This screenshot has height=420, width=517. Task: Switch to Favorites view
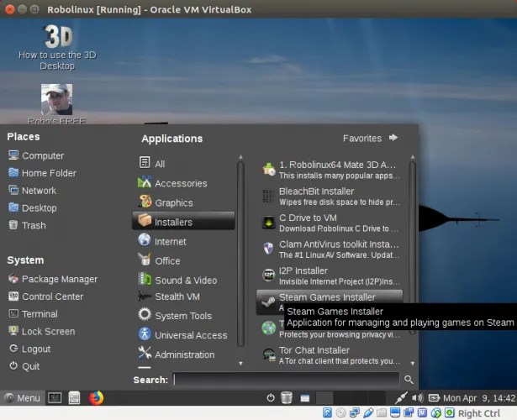pyautogui.click(x=370, y=138)
